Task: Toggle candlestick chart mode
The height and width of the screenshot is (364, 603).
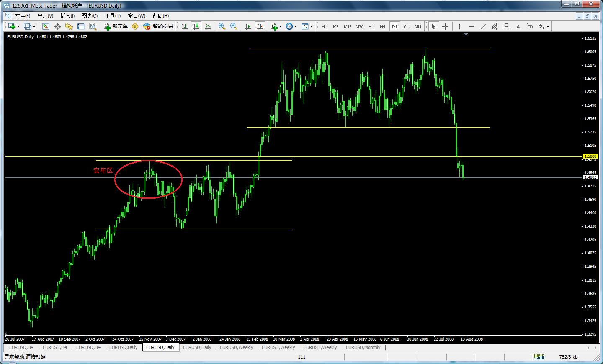Action: point(196,26)
